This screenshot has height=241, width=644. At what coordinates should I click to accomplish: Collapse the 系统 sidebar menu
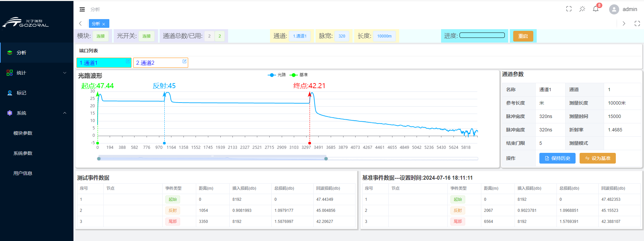[x=37, y=113]
